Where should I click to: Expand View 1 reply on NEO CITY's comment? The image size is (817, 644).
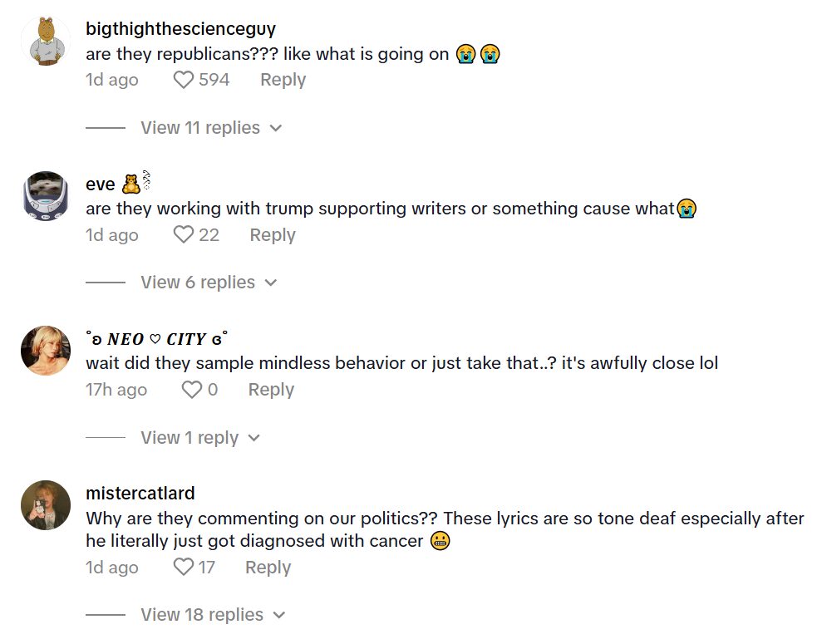pos(189,437)
